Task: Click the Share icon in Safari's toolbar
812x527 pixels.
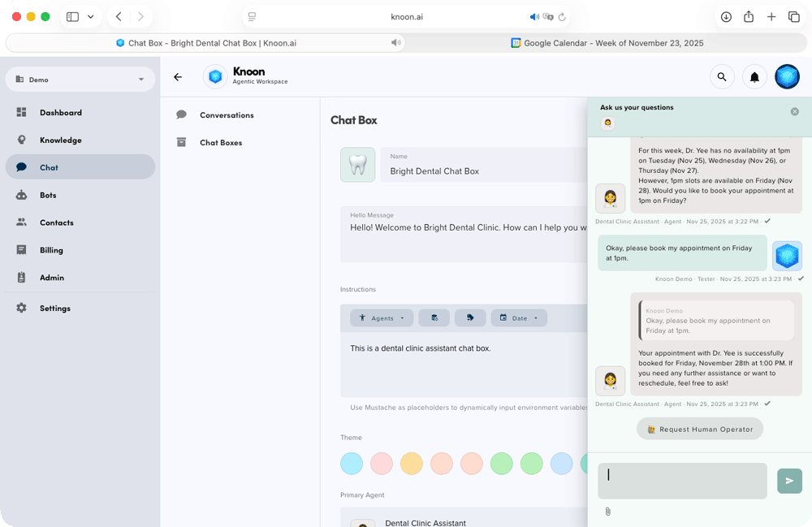Action: point(748,16)
